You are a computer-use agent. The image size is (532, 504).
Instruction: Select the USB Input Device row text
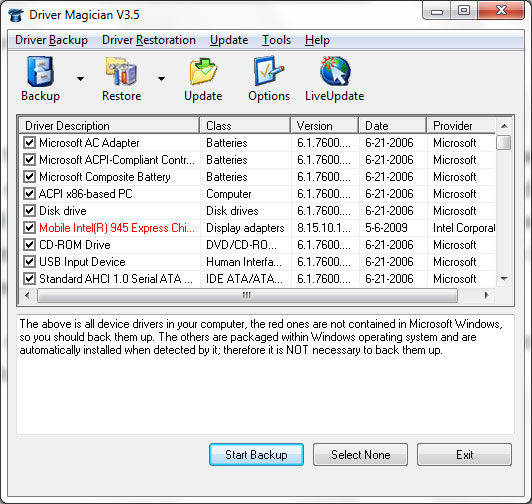pos(82,262)
